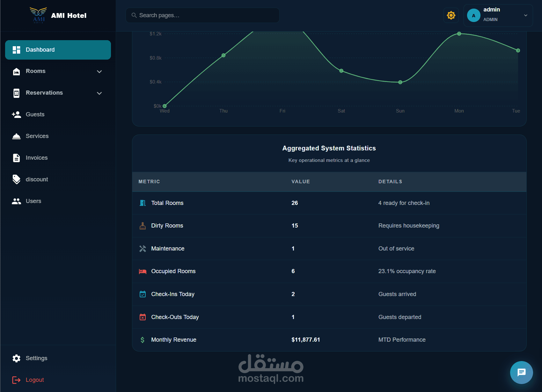Click the Mon data point on chart
Viewport: 542px width, 392px height.
click(x=459, y=33)
